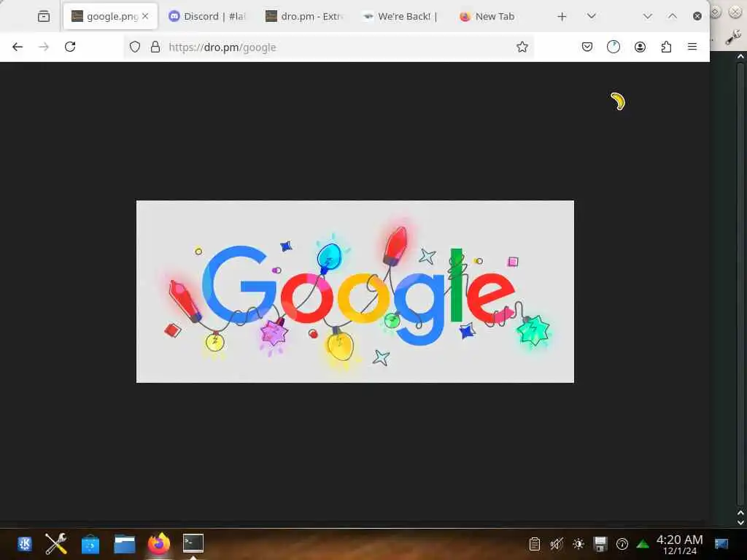Open the circular timer extension icon
747x560 pixels.
(613, 47)
